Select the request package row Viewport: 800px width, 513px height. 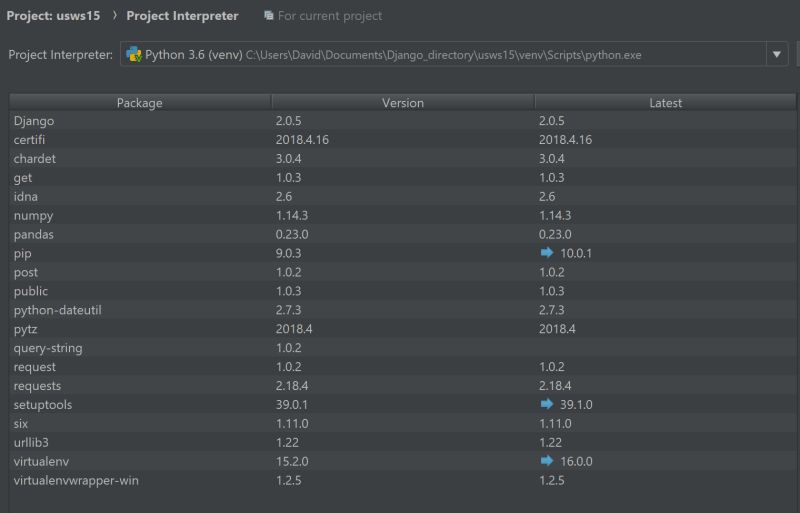[x=403, y=367]
